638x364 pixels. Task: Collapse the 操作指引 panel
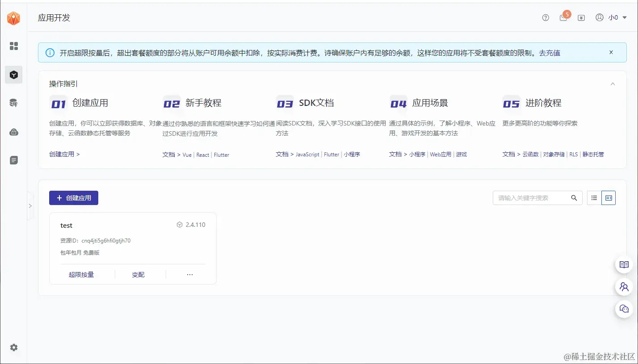[613, 84]
